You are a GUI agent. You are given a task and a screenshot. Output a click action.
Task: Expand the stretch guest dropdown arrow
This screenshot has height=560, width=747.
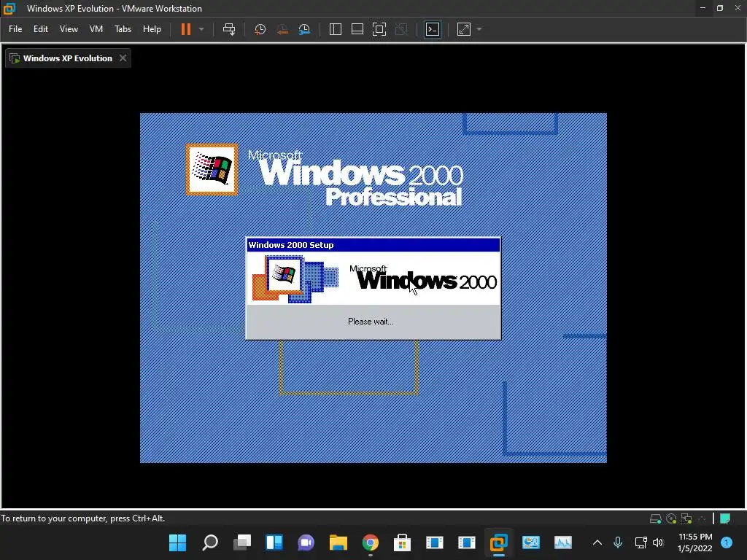click(479, 29)
